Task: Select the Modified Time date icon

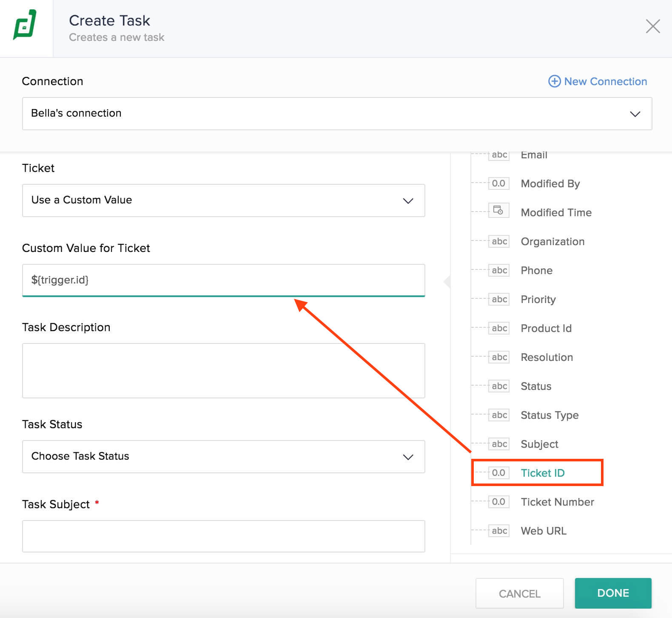Action: point(498,211)
